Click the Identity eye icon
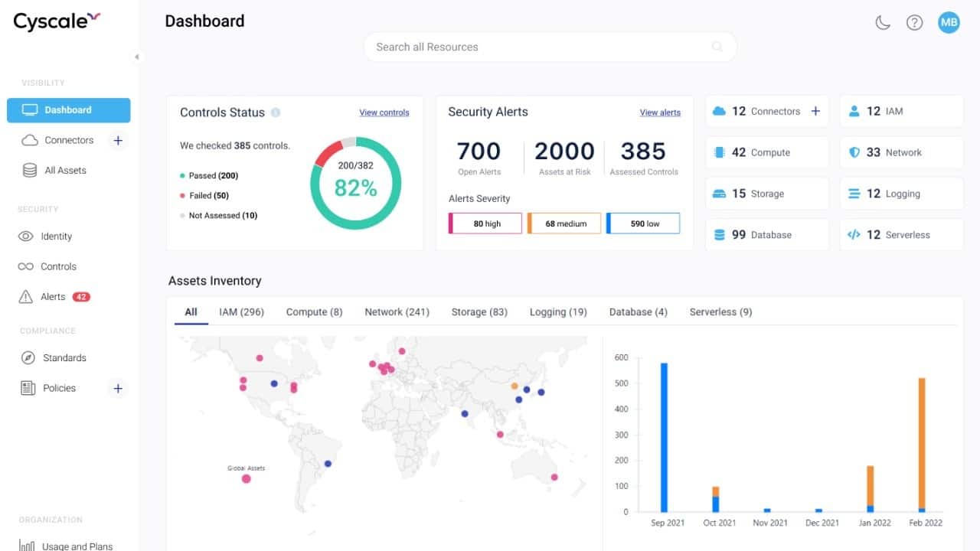980x551 pixels. point(26,236)
